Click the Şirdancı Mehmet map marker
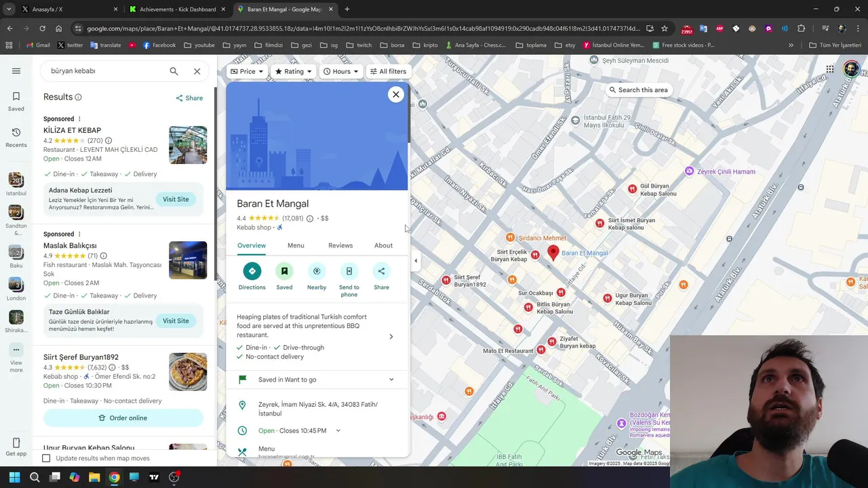 pos(510,238)
